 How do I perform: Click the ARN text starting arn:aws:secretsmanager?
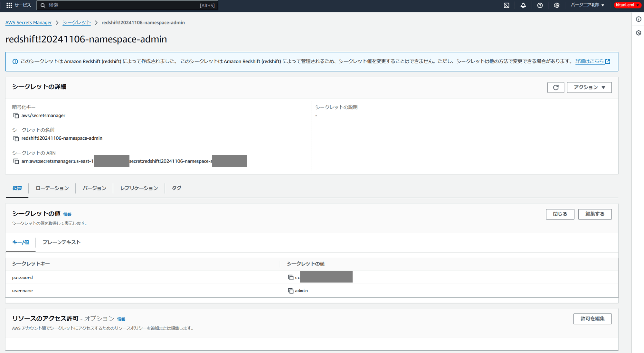coord(57,161)
